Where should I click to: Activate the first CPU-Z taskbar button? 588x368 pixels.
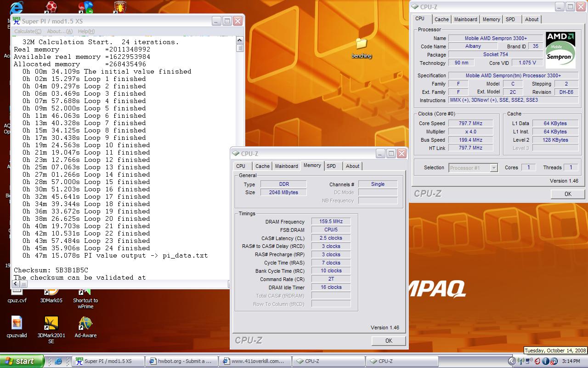[x=328, y=361]
